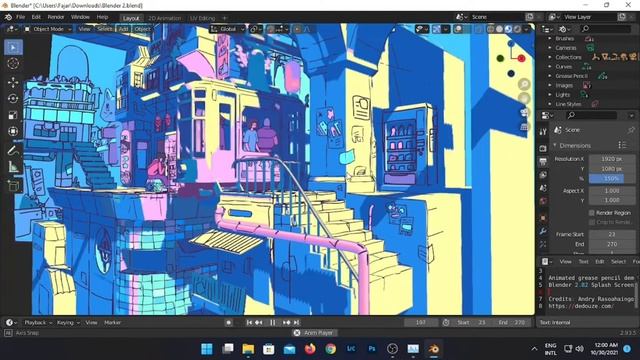
Task: Switch to the UV Editing workspace tab
Action: [202, 18]
